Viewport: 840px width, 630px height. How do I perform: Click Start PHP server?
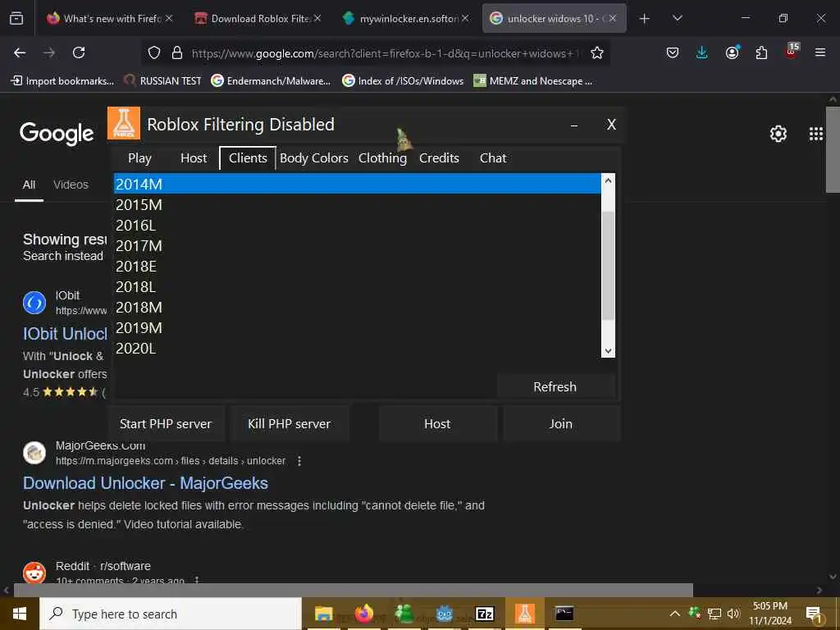pyautogui.click(x=166, y=423)
